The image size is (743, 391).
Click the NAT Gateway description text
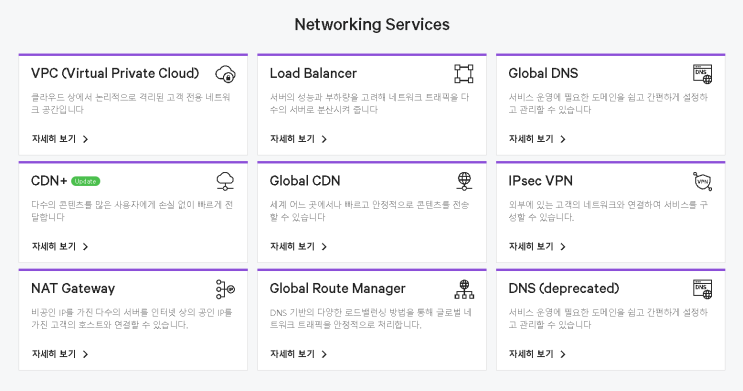click(132, 318)
